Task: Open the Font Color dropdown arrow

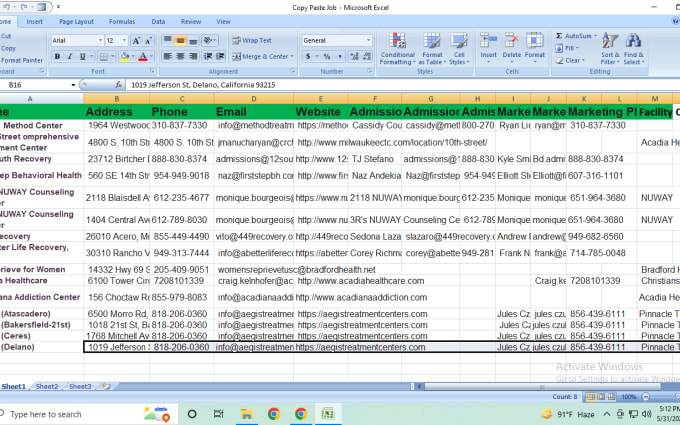Action: [151, 56]
